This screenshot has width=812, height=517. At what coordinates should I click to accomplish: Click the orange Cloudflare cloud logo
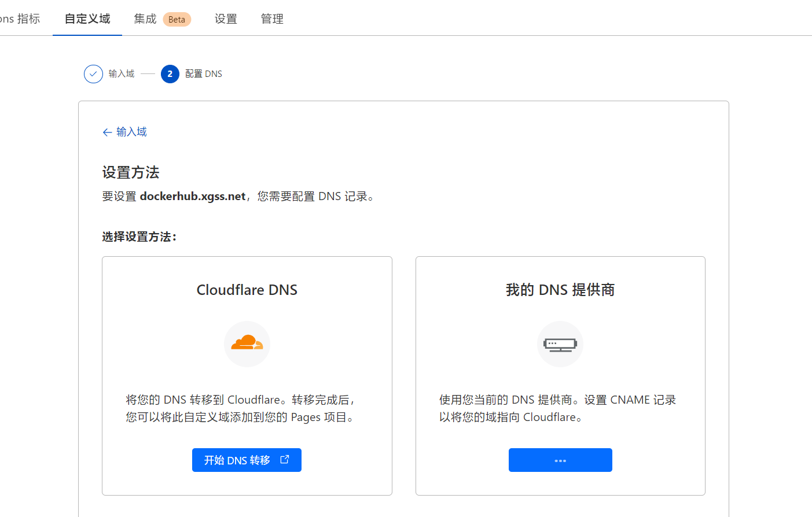tap(247, 344)
